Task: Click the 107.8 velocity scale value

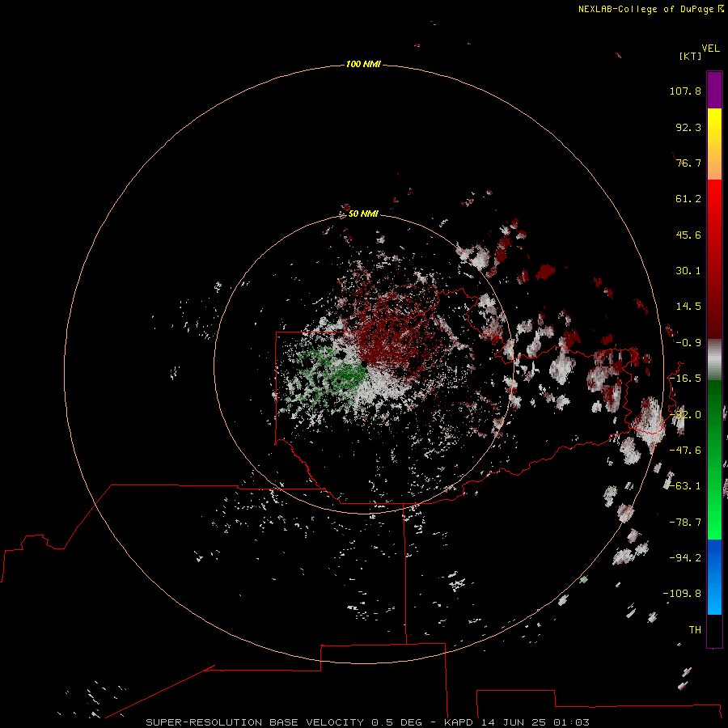Action: tap(685, 91)
